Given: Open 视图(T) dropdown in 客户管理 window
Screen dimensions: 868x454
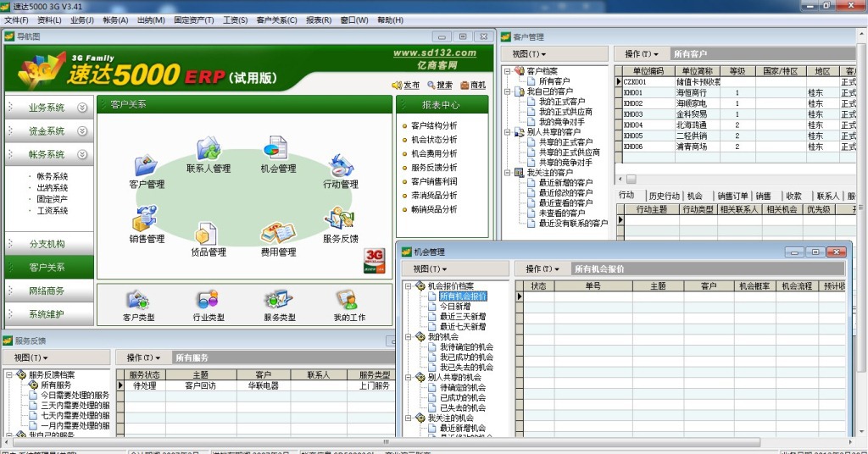Looking at the screenshot, I should pyautogui.click(x=529, y=53).
